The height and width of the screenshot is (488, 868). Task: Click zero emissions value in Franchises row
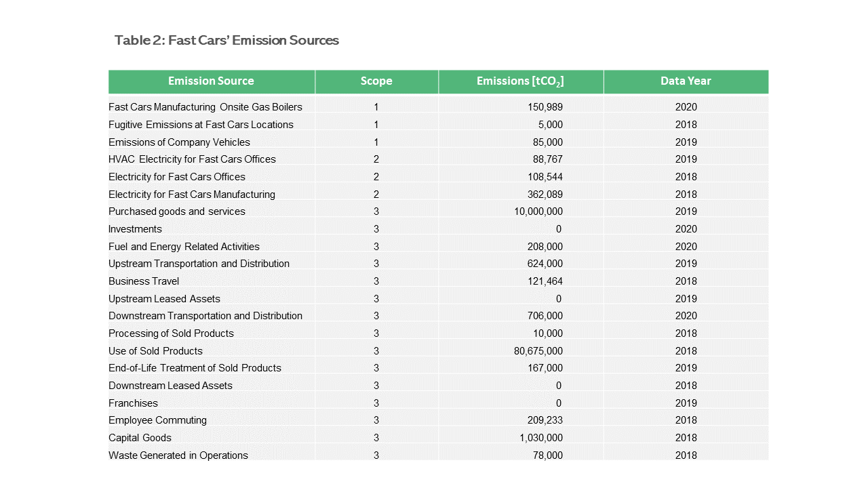[x=559, y=403]
